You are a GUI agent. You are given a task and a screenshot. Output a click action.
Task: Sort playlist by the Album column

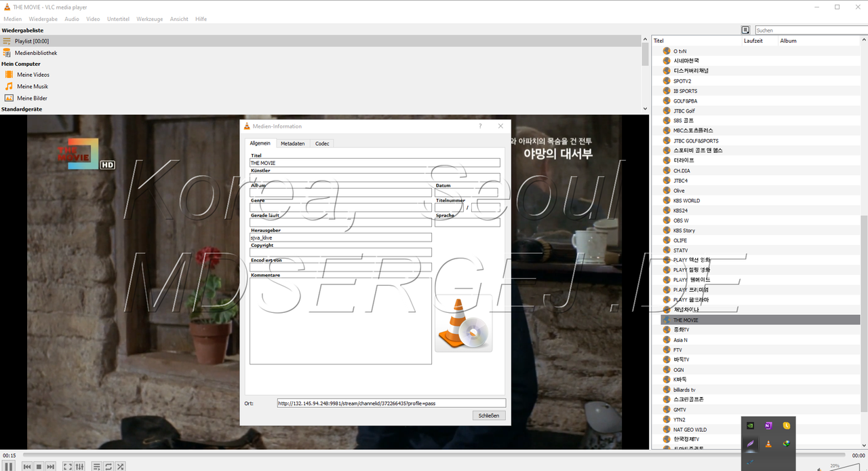(x=819, y=41)
